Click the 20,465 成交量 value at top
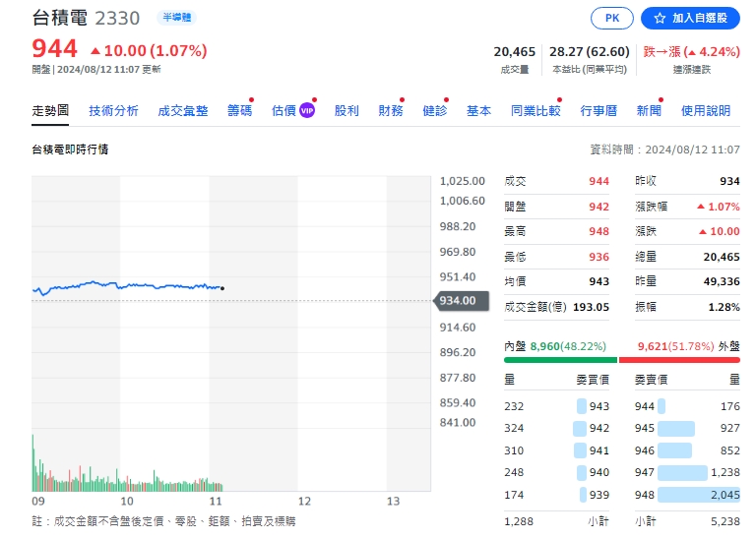Viewport: 756px width, 539px height. [514, 51]
